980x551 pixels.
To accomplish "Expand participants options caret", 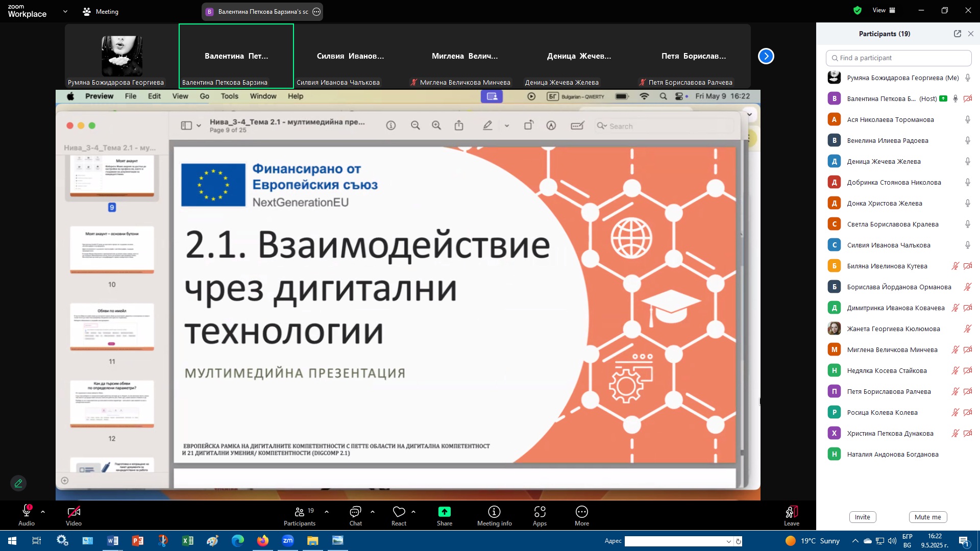I will 327,511.
